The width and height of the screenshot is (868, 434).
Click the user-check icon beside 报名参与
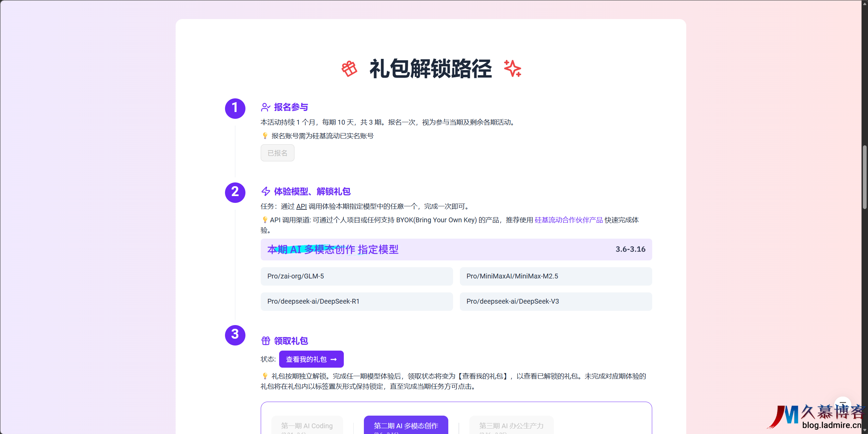[266, 107]
